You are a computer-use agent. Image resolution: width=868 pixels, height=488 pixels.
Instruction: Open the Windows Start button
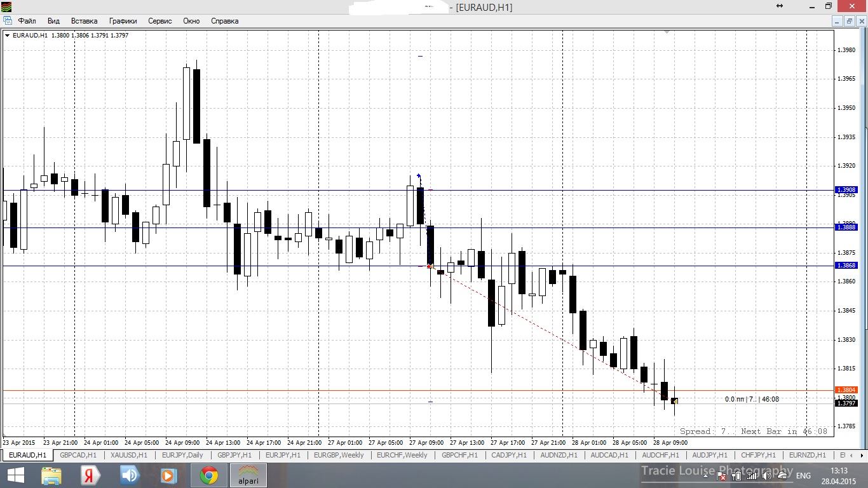16,475
